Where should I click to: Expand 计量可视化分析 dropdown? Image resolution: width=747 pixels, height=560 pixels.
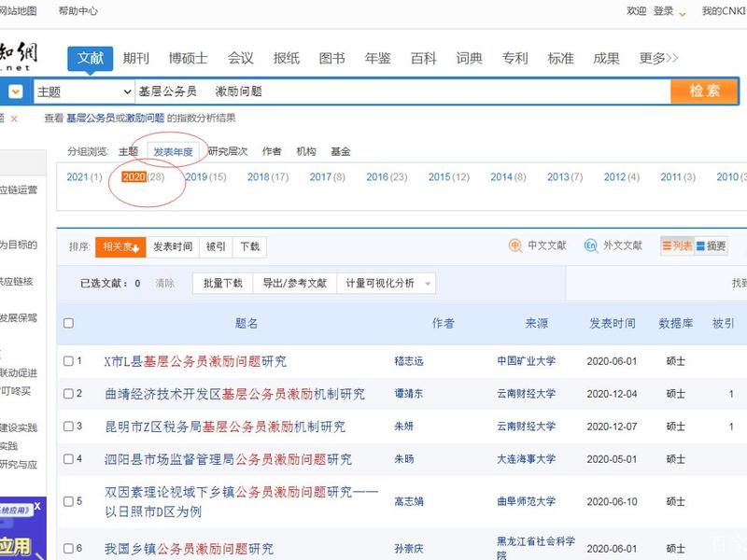(428, 284)
